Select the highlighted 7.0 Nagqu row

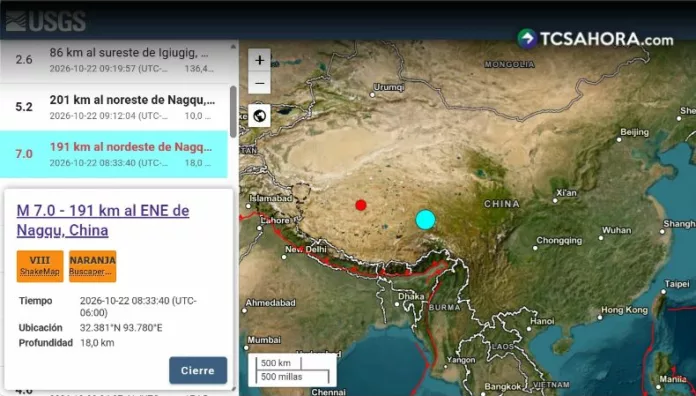[114, 154]
